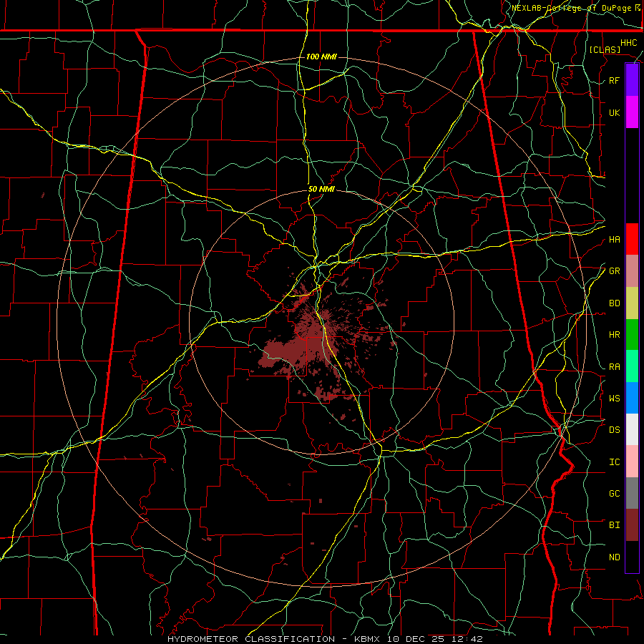The width and height of the screenshot is (644, 644).
Task: Click the DS white legend swatch
Action: click(x=632, y=429)
